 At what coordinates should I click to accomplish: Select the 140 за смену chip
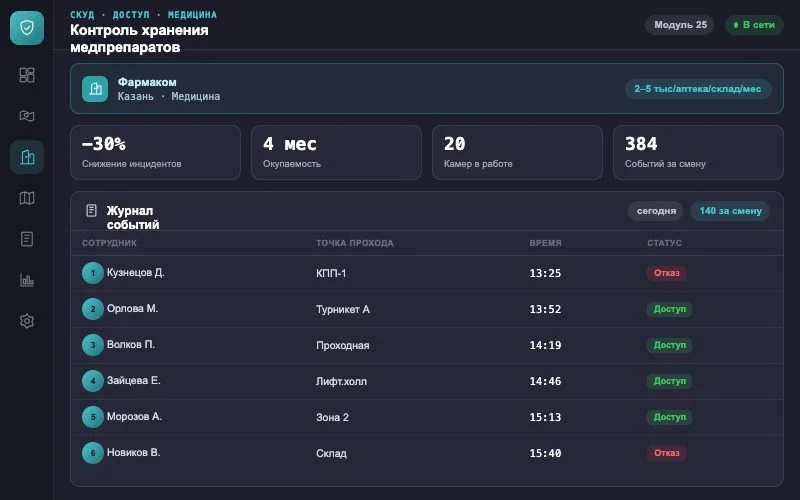pyautogui.click(x=730, y=211)
